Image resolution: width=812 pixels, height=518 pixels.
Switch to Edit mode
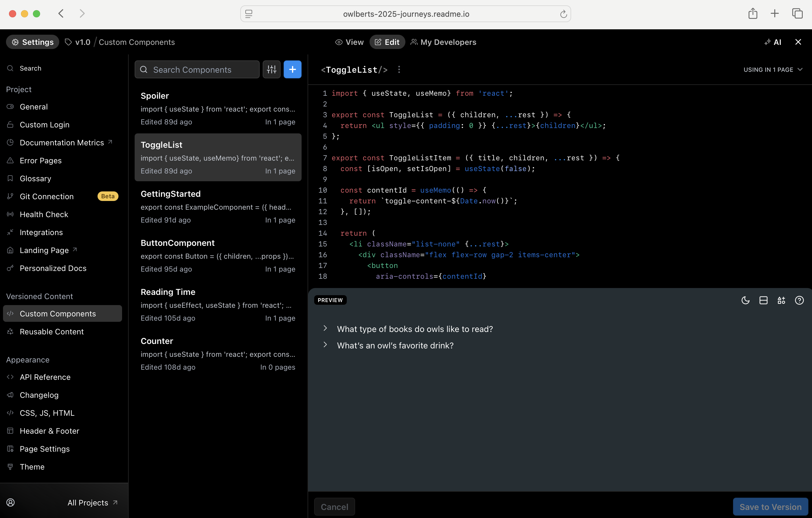coord(387,42)
